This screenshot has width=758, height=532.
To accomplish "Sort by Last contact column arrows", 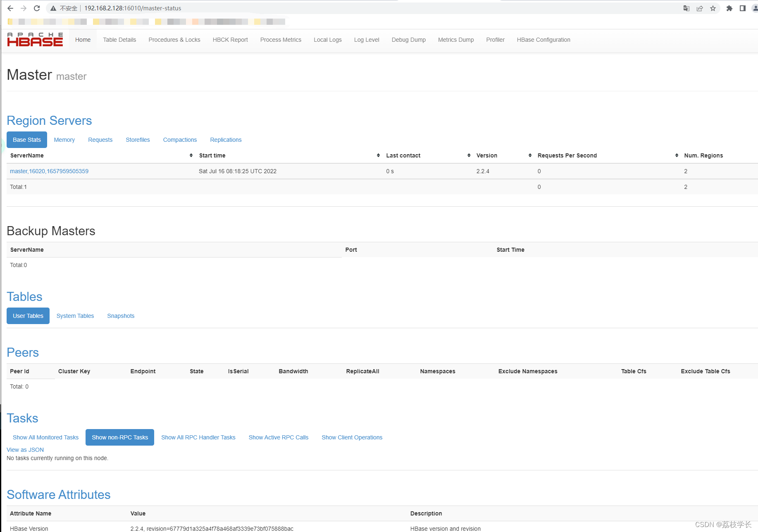I will (x=469, y=155).
